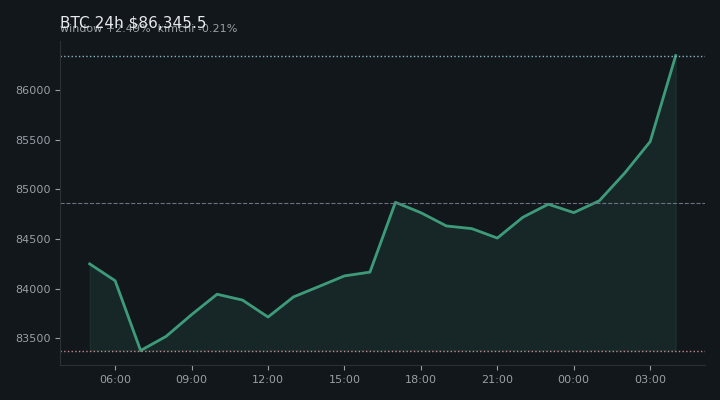This screenshot has height=400, width=720.
Task: Click the 06:00 time axis label
Action: pos(115,380)
